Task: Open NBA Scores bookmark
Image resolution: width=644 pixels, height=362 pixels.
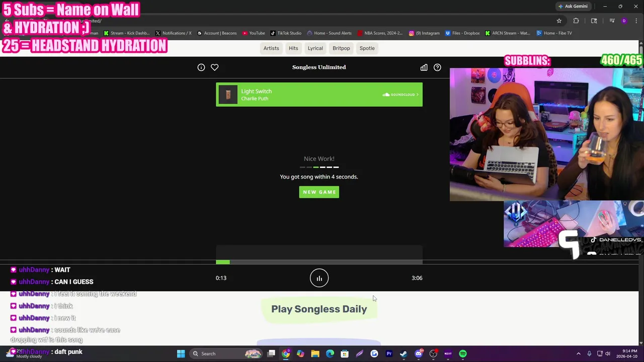Action: [x=380, y=33]
